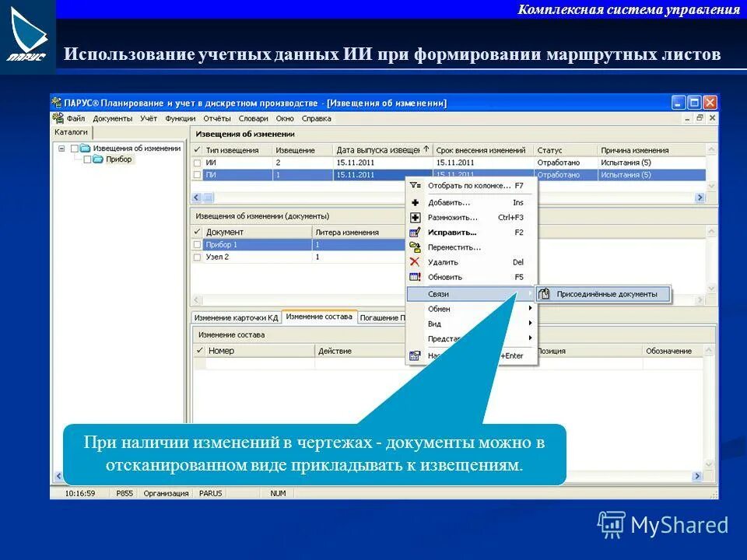
Task: Expand the Вид submenu arrow
Action: coord(530,324)
